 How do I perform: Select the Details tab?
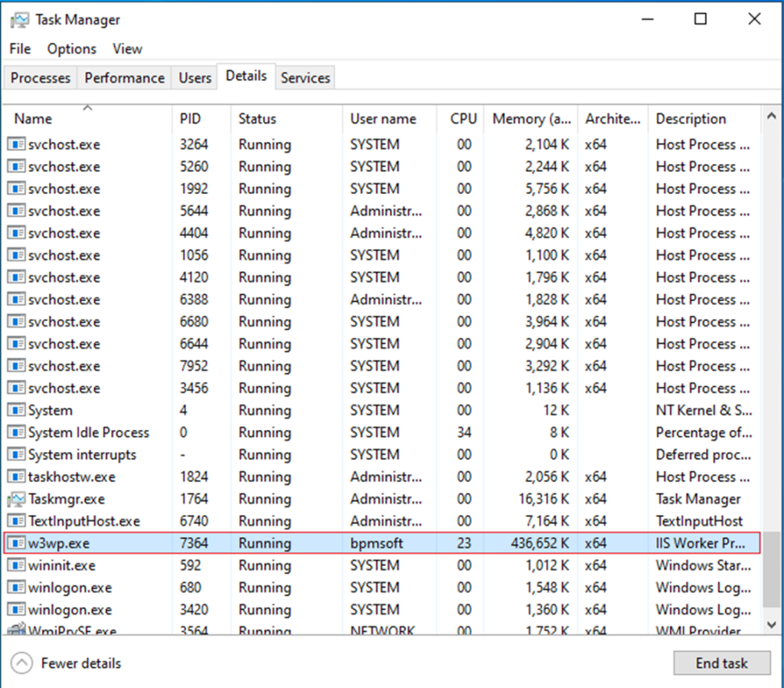(246, 76)
